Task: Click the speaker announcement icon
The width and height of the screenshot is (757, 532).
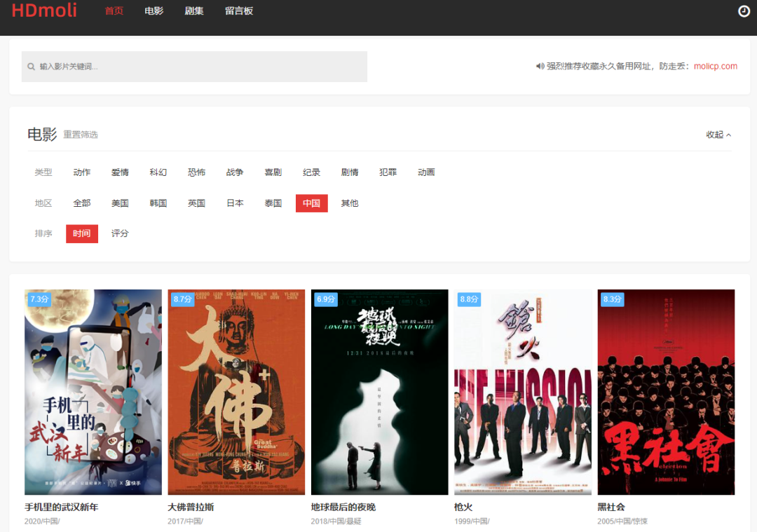Action: pyautogui.click(x=540, y=66)
